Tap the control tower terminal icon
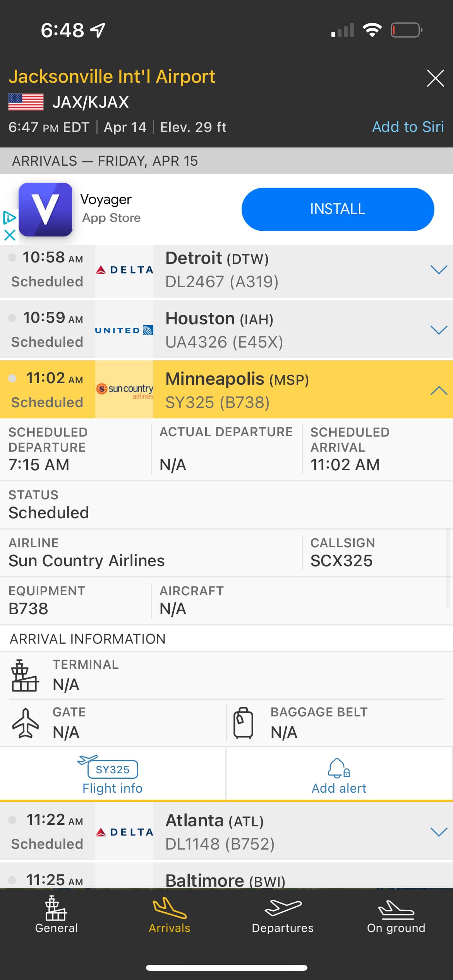This screenshot has height=980, width=453. 25,676
